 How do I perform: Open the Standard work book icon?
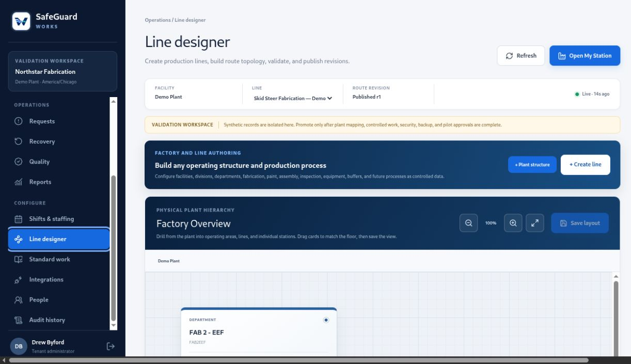click(x=19, y=259)
